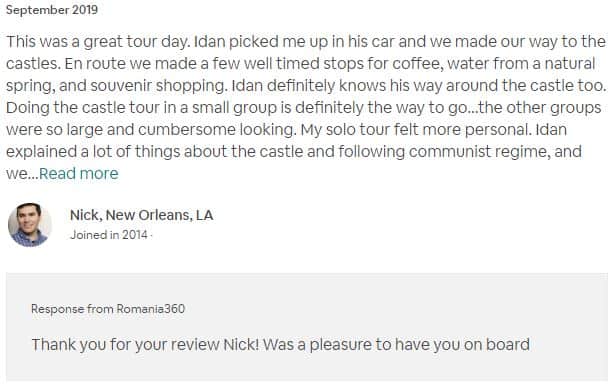Click the line starting were so large and cumbersome

[286, 129]
